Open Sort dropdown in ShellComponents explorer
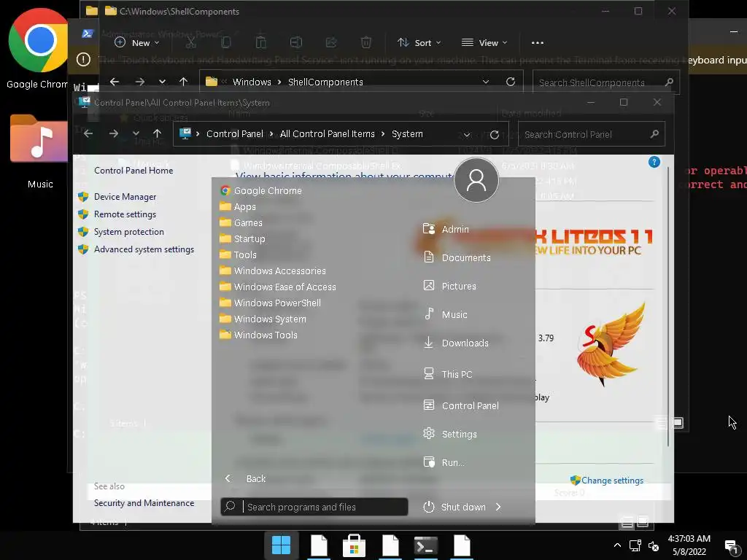Screen dimensions: 747x560 point(419,43)
